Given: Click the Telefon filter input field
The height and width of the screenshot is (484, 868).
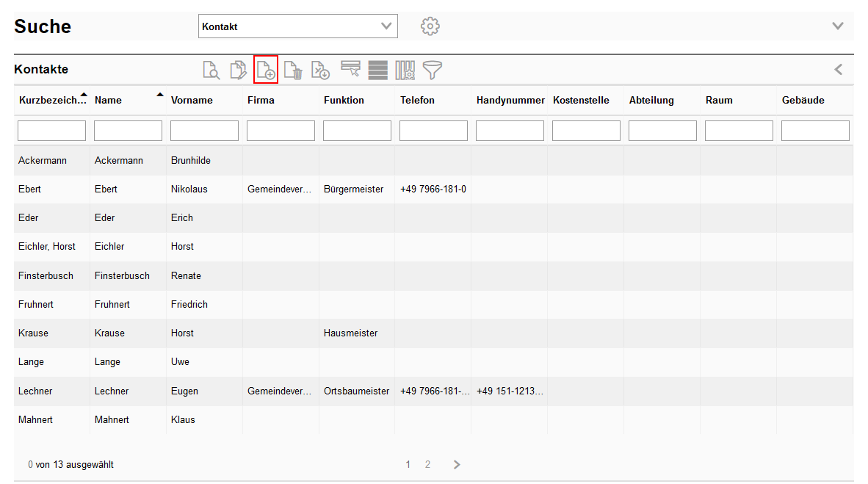Looking at the screenshot, I should (x=433, y=131).
